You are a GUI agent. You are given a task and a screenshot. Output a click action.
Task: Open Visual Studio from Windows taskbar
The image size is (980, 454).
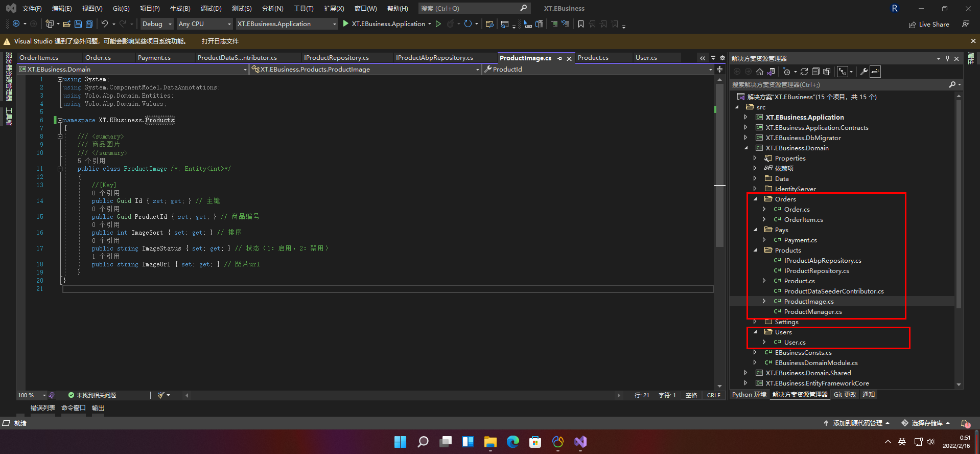click(580, 442)
